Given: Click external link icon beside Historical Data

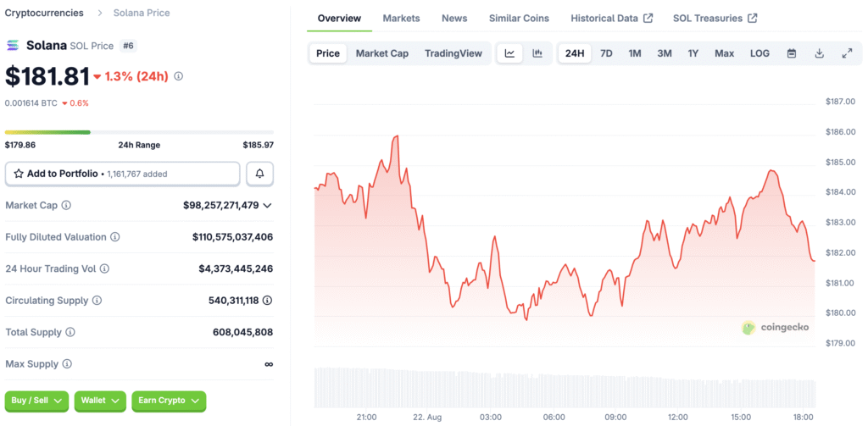Looking at the screenshot, I should [x=648, y=18].
